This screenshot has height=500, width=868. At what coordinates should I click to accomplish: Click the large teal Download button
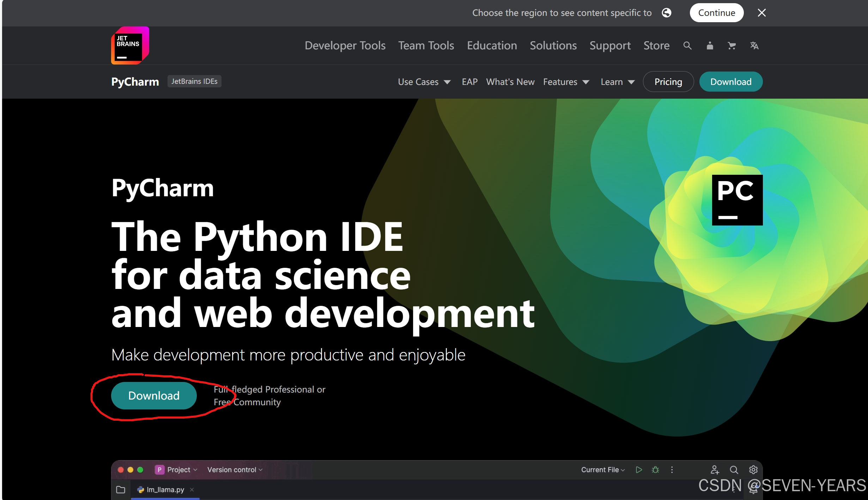tap(154, 395)
